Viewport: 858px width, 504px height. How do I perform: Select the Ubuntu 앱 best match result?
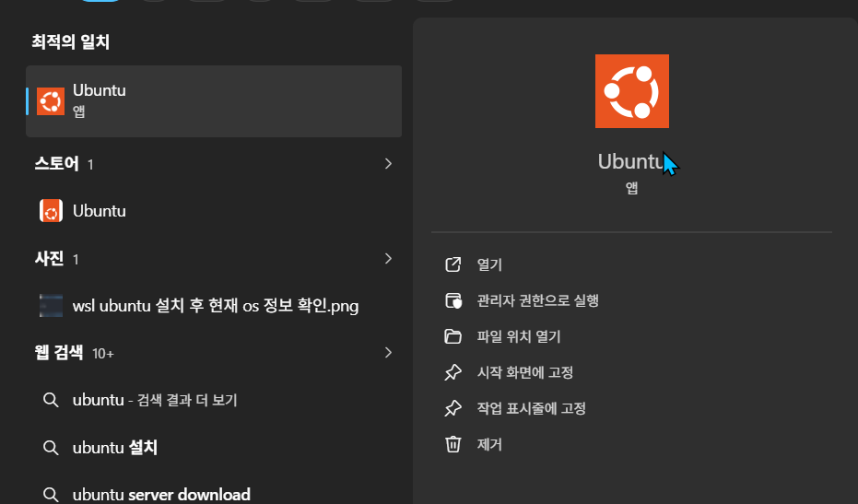click(214, 101)
